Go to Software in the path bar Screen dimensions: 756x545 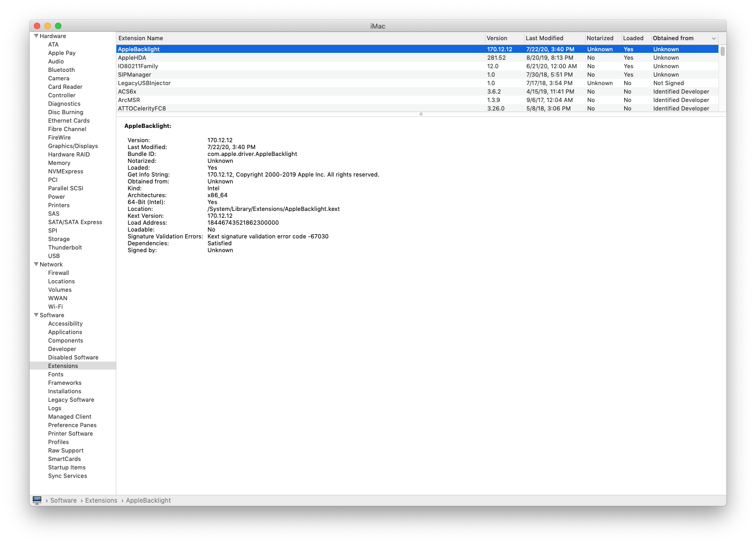pyautogui.click(x=63, y=501)
